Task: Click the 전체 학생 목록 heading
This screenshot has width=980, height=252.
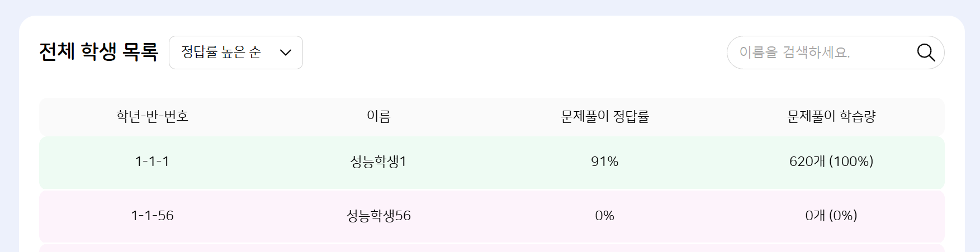Action: 98,52
